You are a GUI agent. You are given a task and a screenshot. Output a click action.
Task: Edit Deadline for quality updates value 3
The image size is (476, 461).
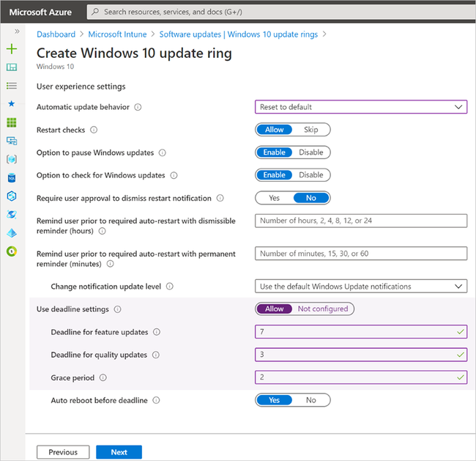(361, 354)
